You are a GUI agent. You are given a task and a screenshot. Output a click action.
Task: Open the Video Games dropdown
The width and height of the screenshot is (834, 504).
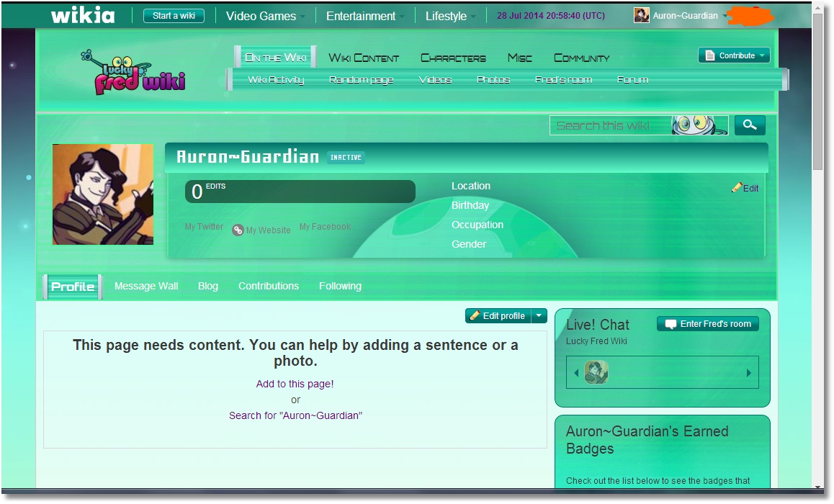click(266, 16)
